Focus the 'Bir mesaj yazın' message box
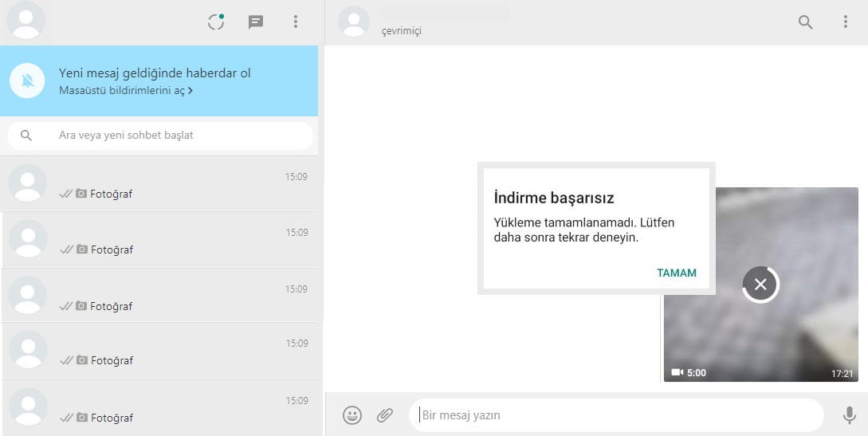 (x=614, y=415)
